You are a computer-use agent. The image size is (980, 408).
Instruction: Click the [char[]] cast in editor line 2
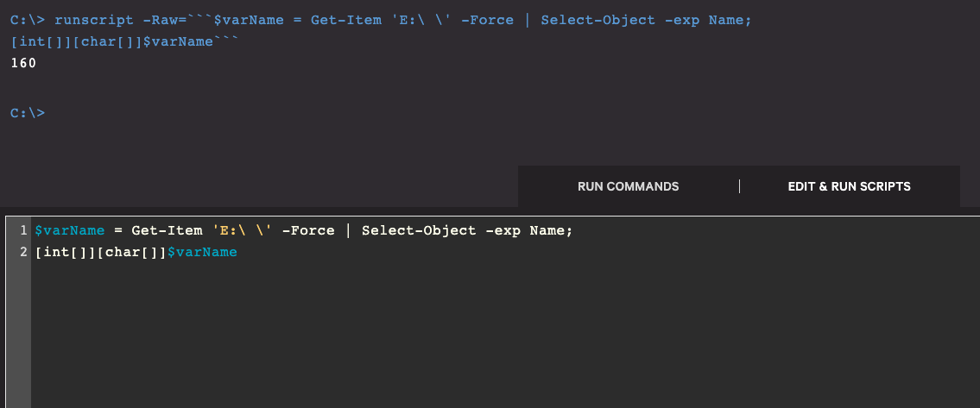[130, 253]
